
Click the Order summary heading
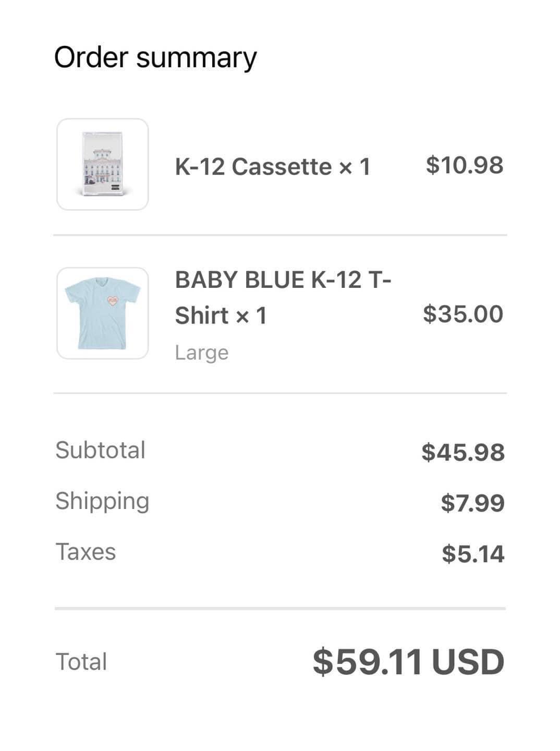pos(155,58)
